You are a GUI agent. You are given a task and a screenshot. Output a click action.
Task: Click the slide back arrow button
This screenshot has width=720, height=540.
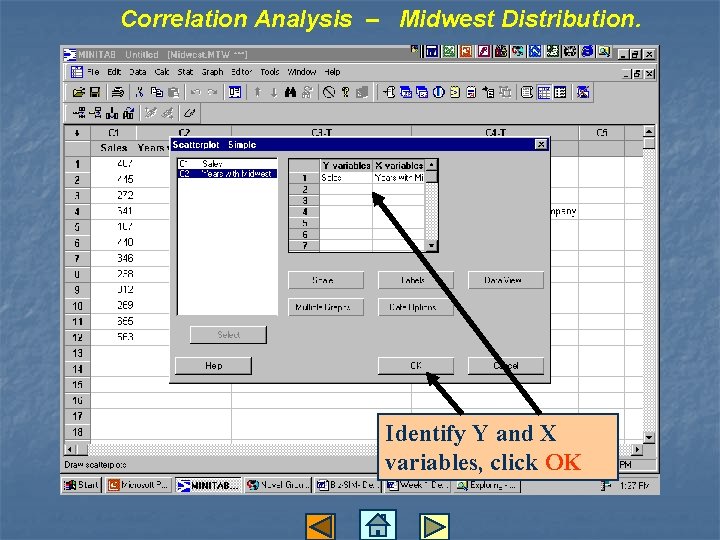pos(321,526)
